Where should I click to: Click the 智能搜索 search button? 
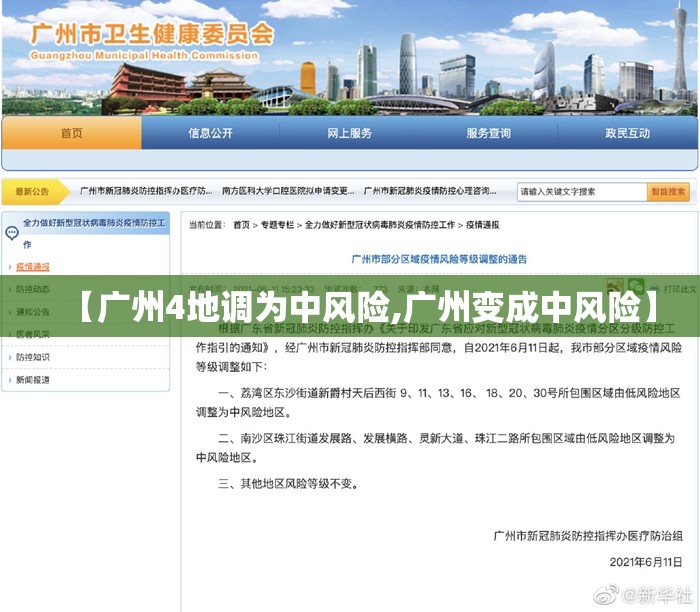[668, 192]
